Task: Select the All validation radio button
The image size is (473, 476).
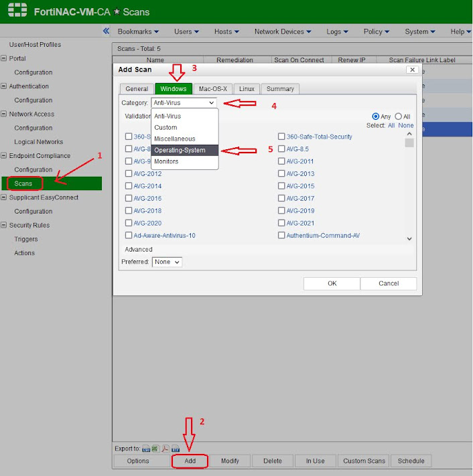Action: [x=398, y=116]
